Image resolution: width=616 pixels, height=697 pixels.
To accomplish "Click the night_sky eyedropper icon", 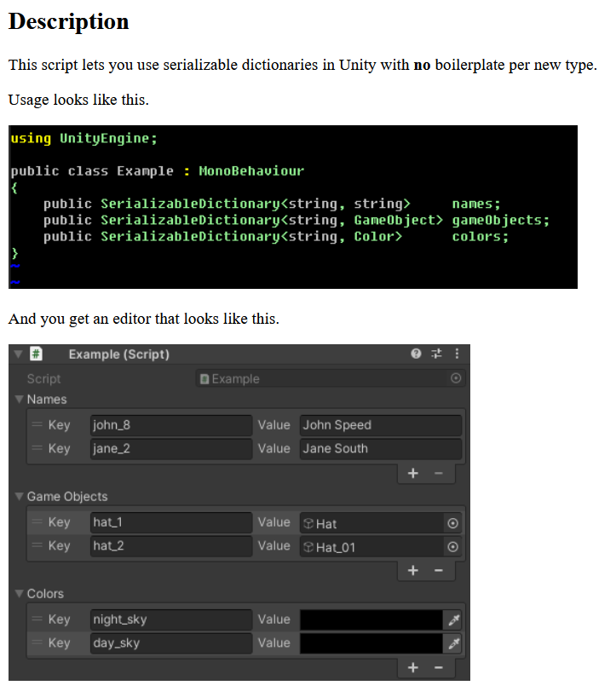I will 453,620.
